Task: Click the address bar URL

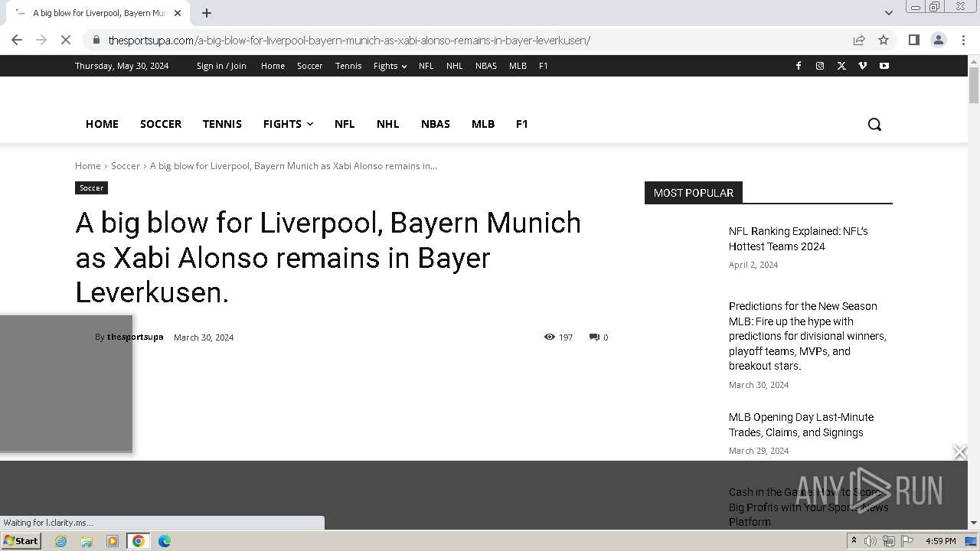Action: pyautogui.click(x=349, y=40)
